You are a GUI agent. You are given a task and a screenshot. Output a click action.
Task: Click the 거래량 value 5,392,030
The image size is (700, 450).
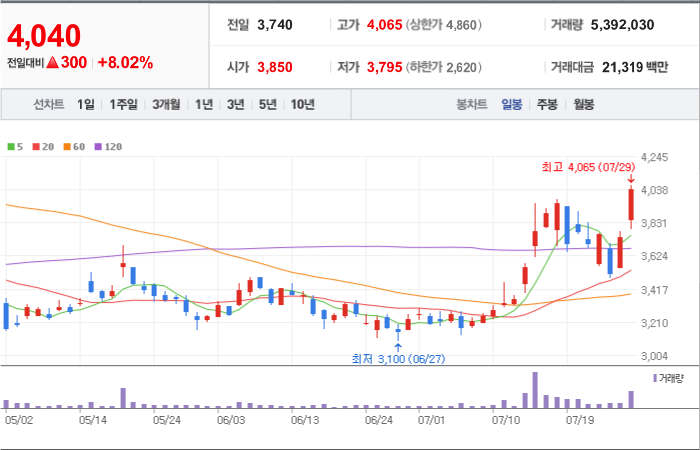pyautogui.click(x=622, y=25)
